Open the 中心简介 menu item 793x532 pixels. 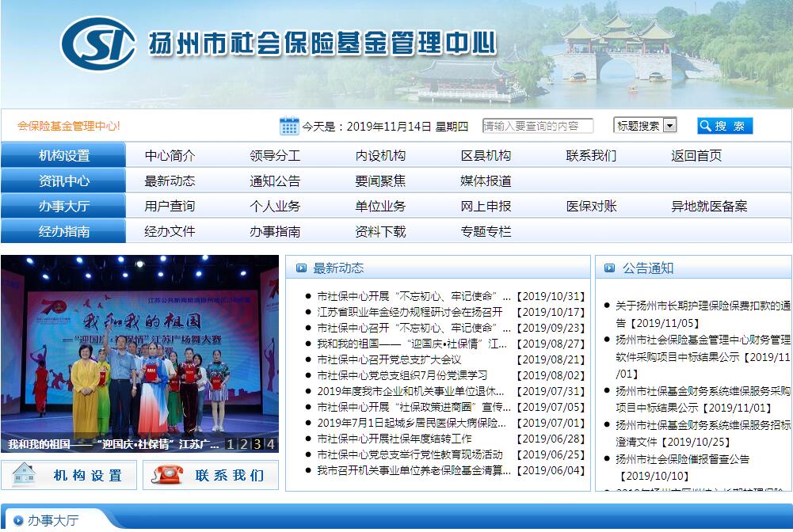[170, 155]
